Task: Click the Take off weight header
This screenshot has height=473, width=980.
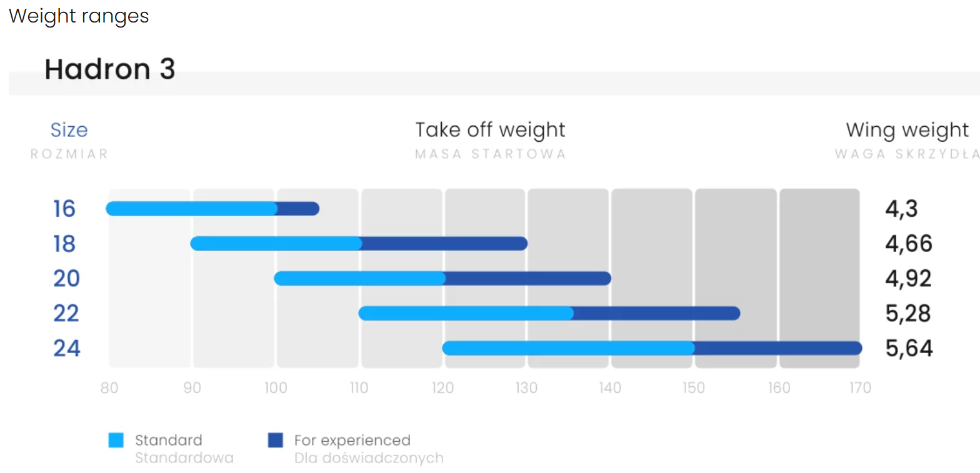Action: coord(490,130)
